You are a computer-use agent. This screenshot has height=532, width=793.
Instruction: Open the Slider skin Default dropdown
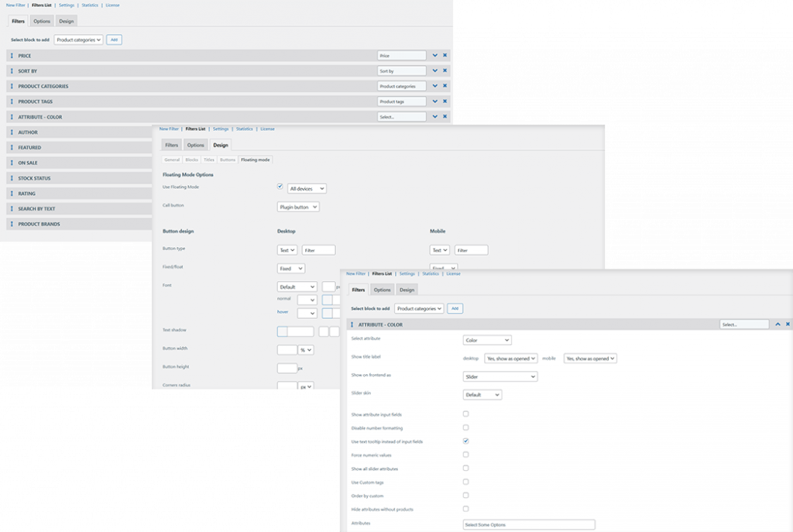[x=482, y=395]
